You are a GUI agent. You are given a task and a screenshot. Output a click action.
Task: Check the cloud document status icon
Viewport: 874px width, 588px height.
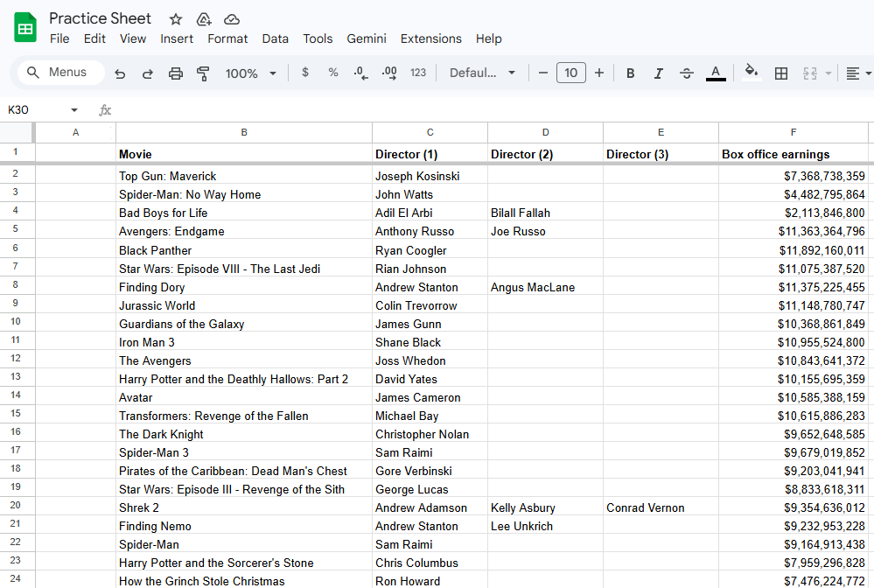coord(231,19)
